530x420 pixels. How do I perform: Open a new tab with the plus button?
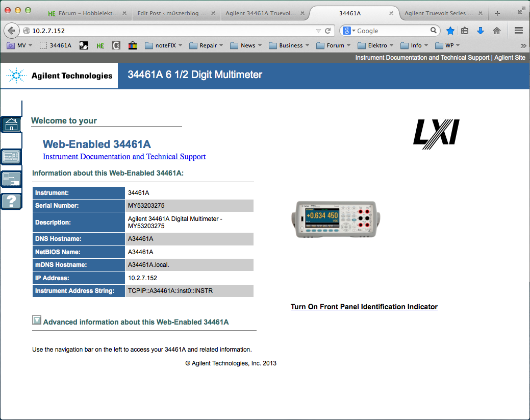click(x=497, y=14)
